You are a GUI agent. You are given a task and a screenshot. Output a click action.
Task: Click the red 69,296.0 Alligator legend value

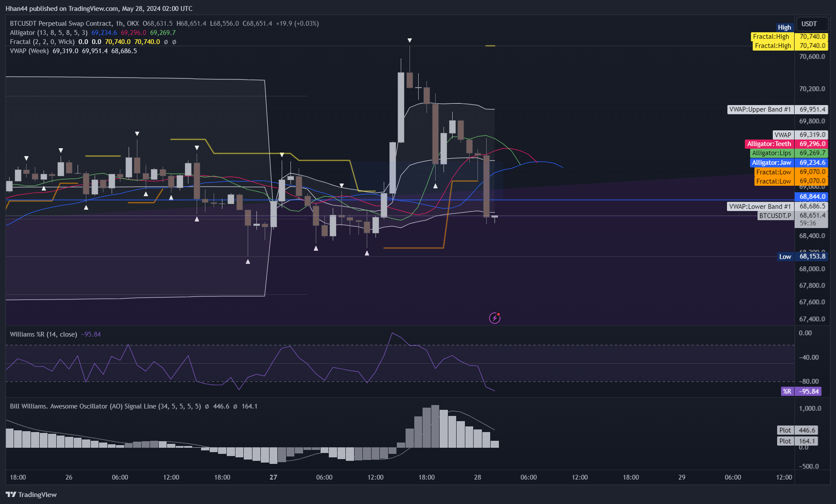pos(133,33)
